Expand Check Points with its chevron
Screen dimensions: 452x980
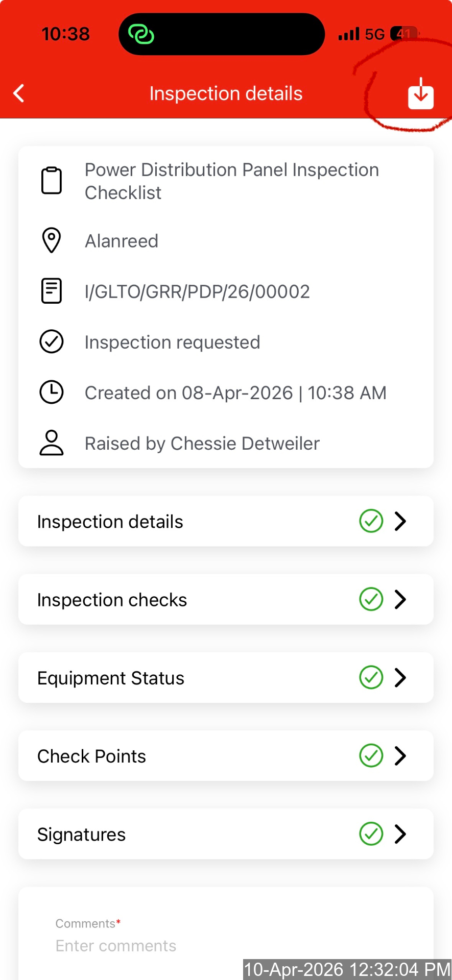click(400, 756)
